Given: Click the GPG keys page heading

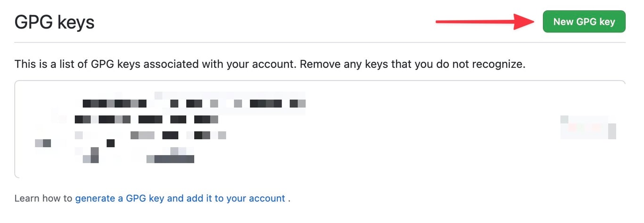Looking at the screenshot, I should (x=55, y=22).
